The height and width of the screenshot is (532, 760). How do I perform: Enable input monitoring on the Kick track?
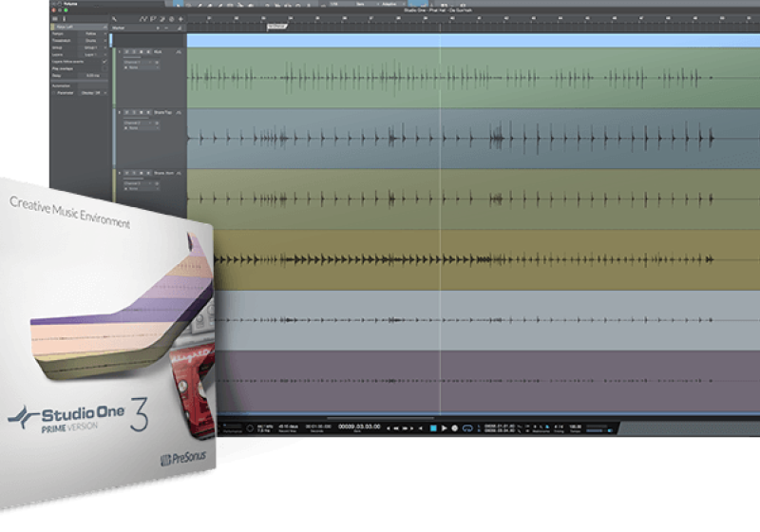tap(148, 52)
